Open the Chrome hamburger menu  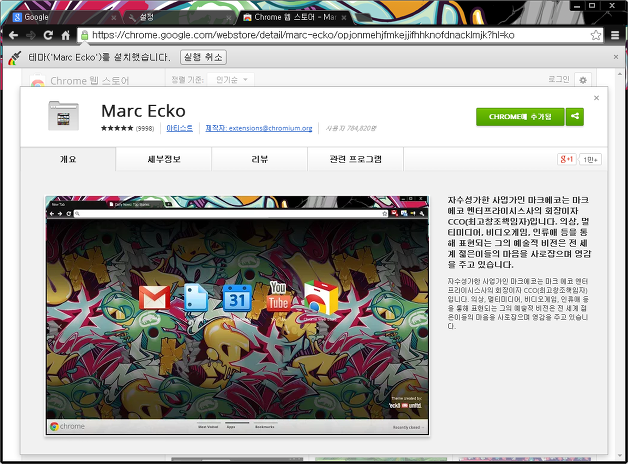[615, 35]
